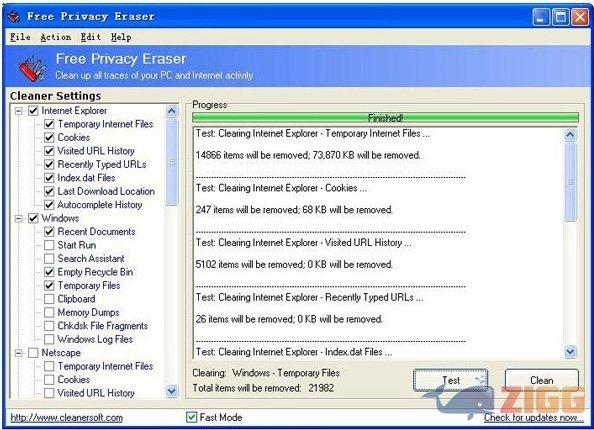The height and width of the screenshot is (430, 594).
Task: Open the Edit menu
Action: [x=91, y=37]
